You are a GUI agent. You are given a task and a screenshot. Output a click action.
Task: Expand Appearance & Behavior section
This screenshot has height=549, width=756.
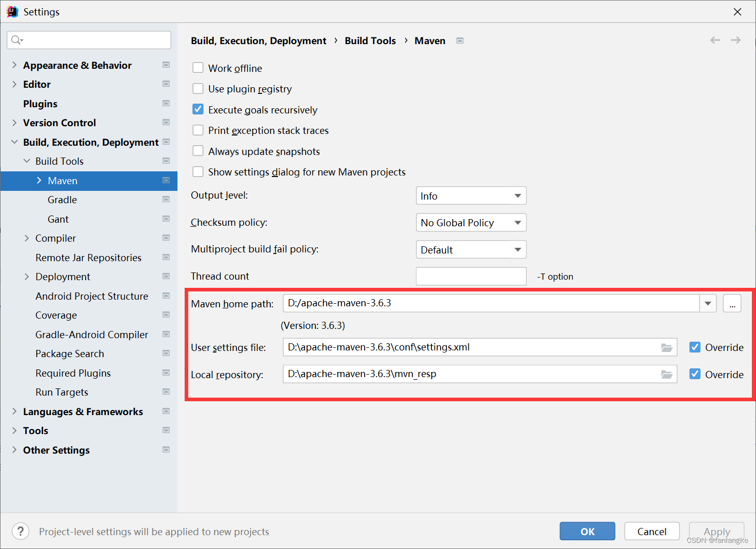tap(14, 65)
